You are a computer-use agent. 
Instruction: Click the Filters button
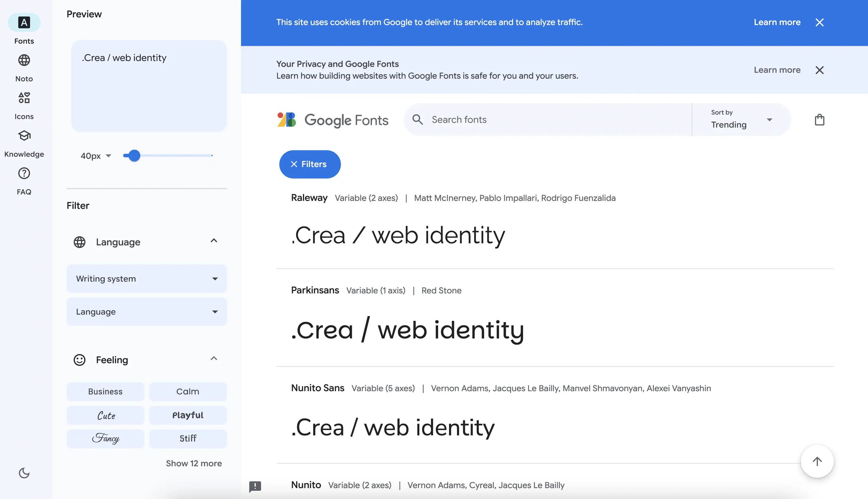pos(310,164)
